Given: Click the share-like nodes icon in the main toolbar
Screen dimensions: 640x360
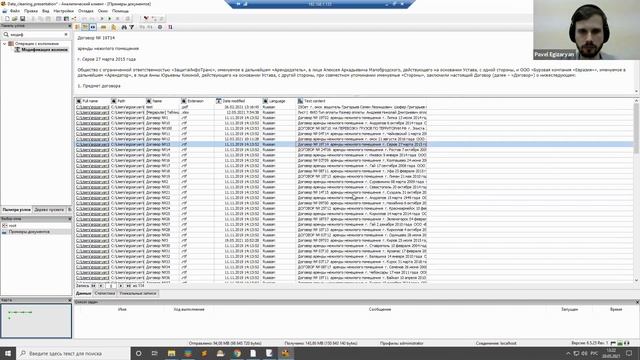Looking at the screenshot, I should pos(74,19).
